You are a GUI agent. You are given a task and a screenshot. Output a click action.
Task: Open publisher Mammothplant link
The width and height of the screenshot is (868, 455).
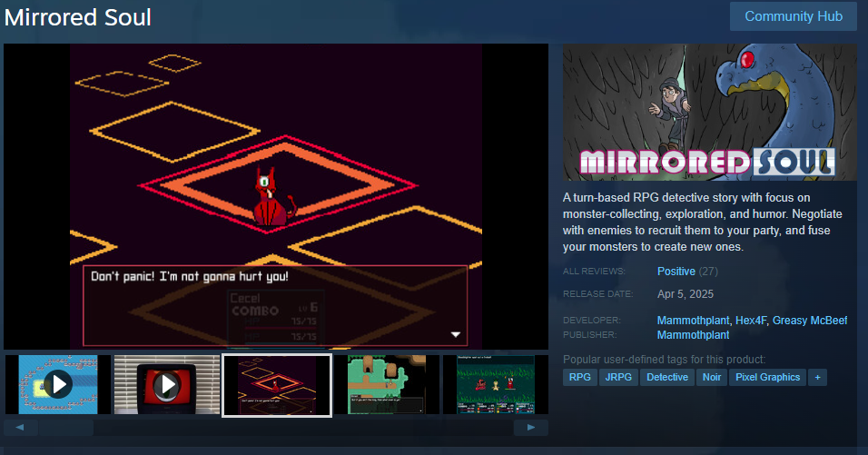click(x=693, y=335)
